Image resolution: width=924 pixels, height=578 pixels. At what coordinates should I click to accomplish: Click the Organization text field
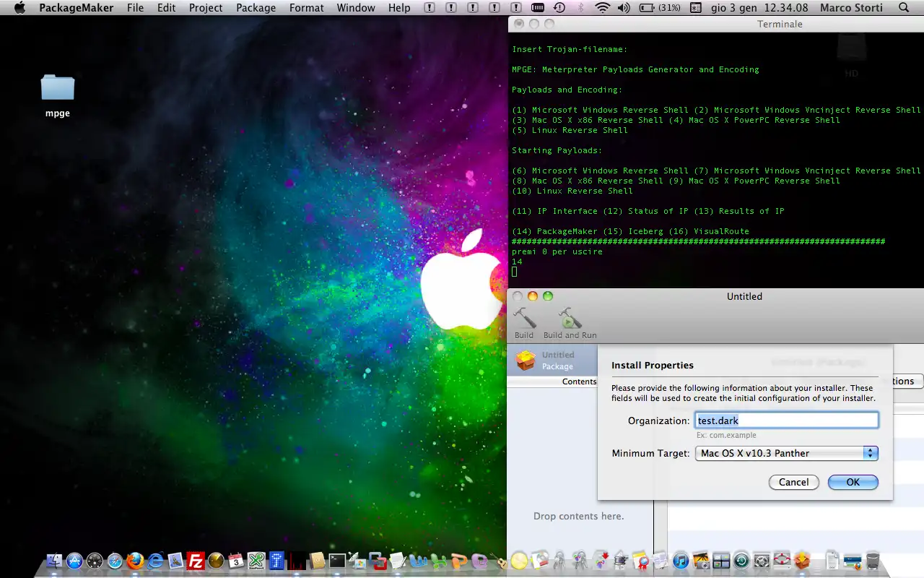point(786,420)
